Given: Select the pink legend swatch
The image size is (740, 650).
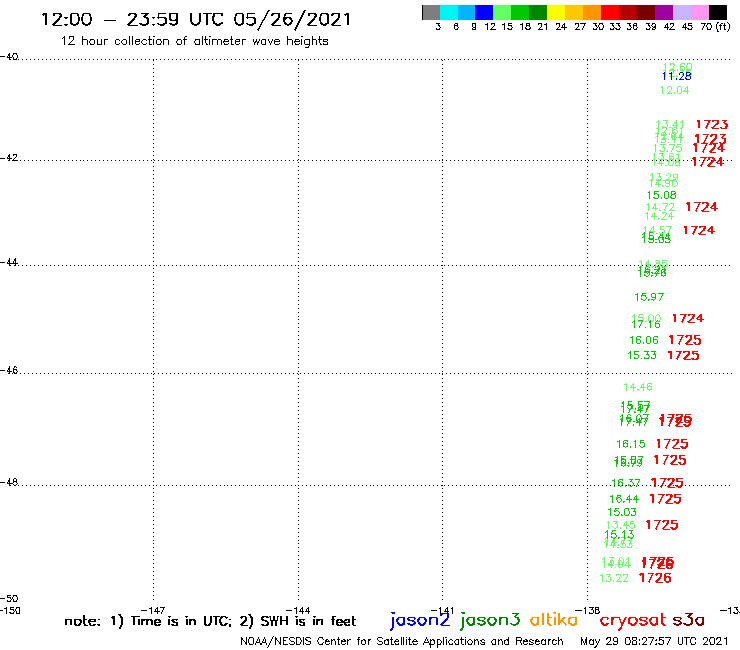Looking at the screenshot, I should coord(699,12).
